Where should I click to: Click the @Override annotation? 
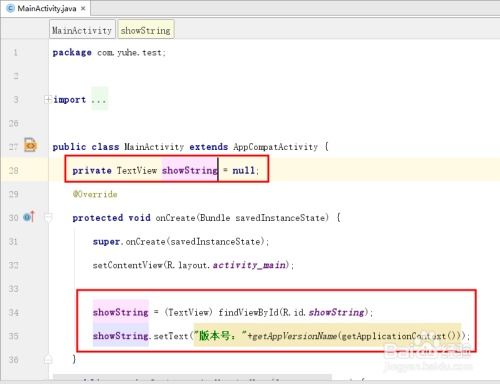click(x=95, y=194)
